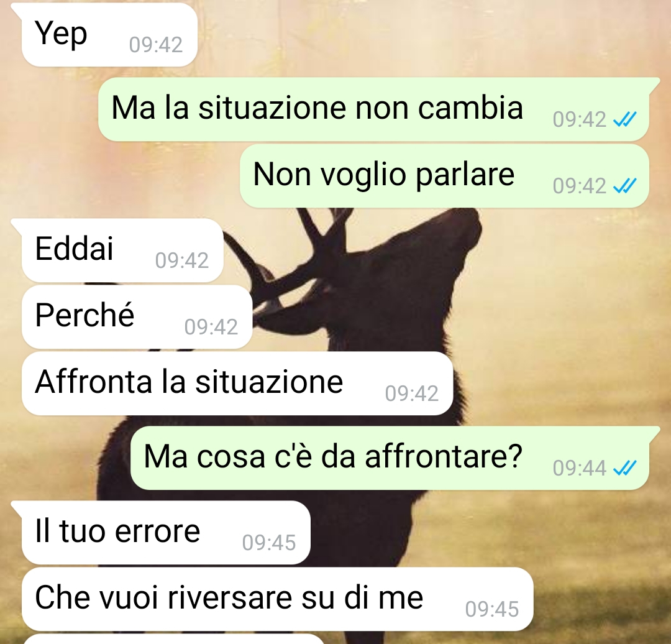
Task: Tap the partially visible bubble at the bottom
Action: tap(173, 639)
